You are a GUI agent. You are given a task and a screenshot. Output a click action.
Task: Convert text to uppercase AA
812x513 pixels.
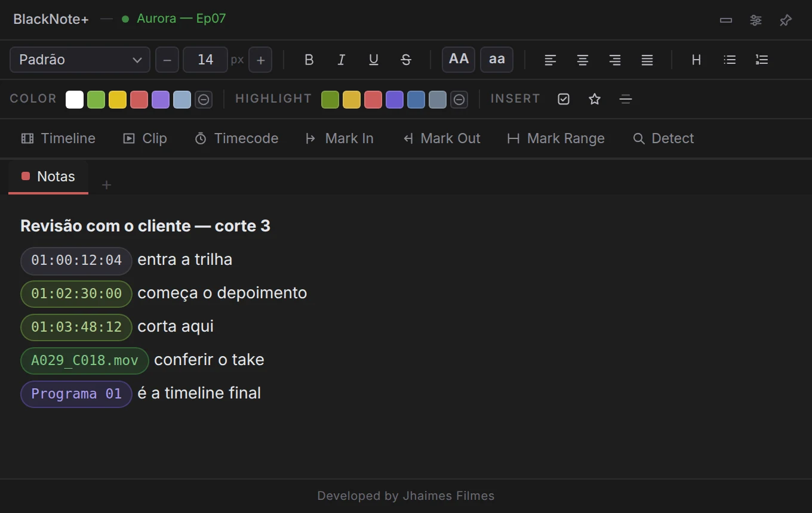pyautogui.click(x=459, y=60)
